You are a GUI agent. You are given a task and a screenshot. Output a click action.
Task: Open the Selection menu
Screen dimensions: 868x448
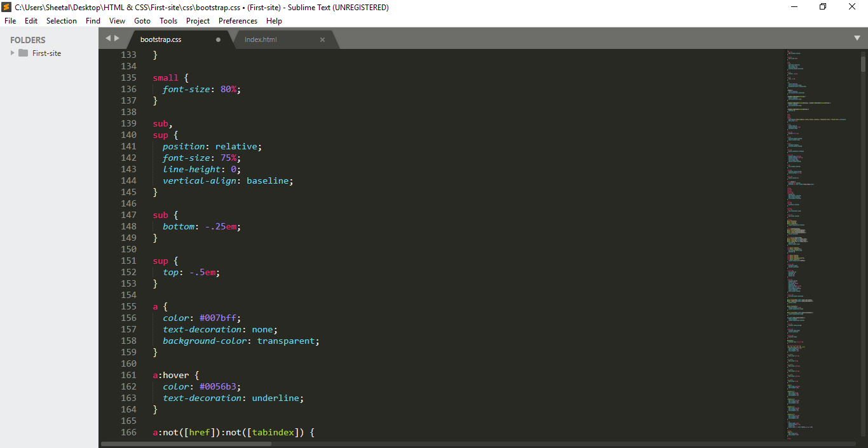62,21
